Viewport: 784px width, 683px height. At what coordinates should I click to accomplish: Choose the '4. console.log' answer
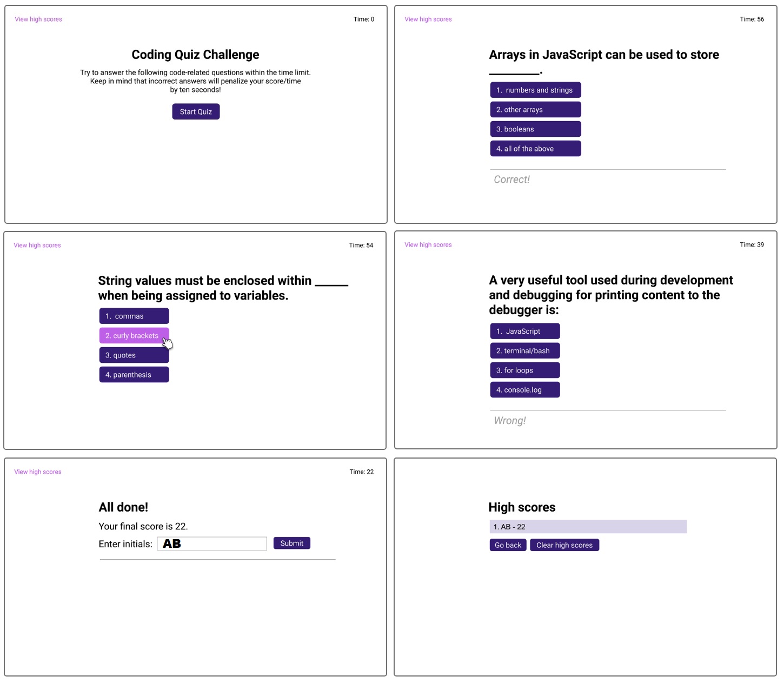pyautogui.click(x=525, y=390)
